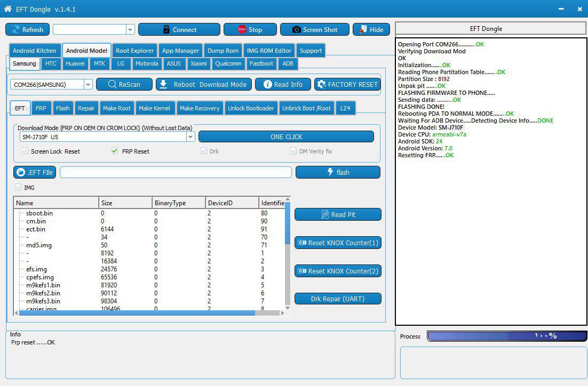Click the Refresh arrows icon
The image size is (588, 386).
coord(15,30)
